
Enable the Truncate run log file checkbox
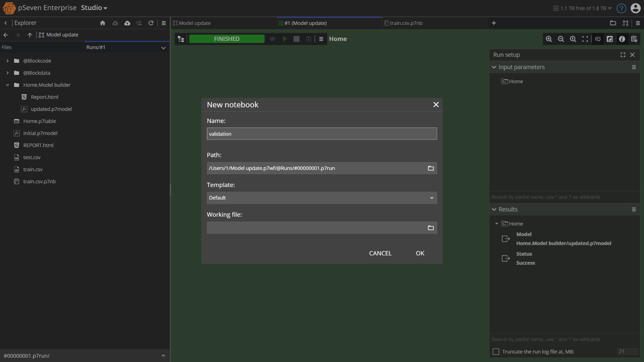click(496, 352)
